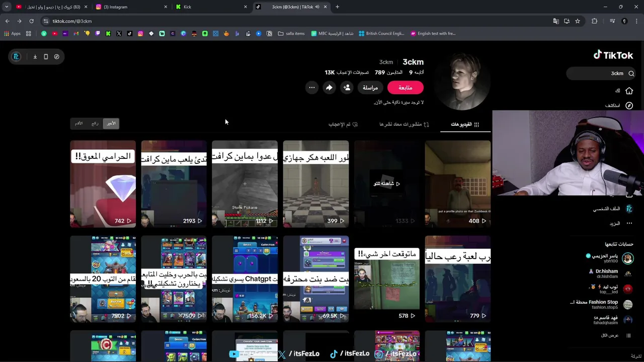The width and height of the screenshot is (644, 362).
Task: Open the Explore compass icon
Action: pyautogui.click(x=629, y=106)
